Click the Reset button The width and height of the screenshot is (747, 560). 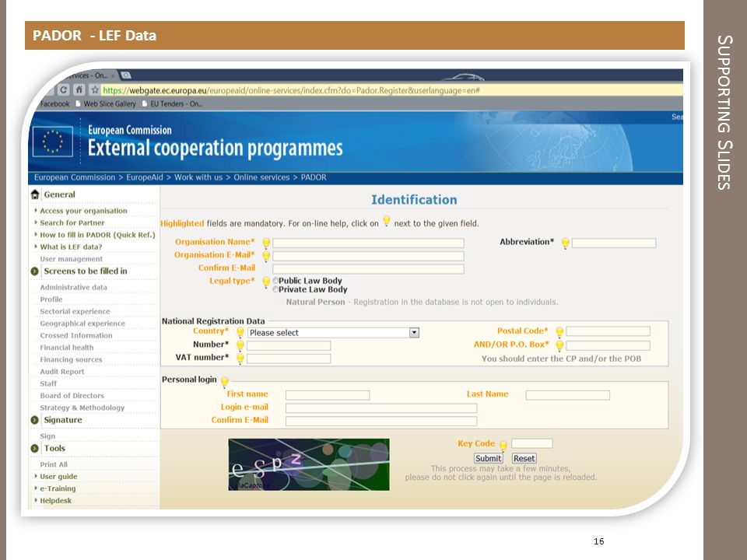pyautogui.click(x=524, y=458)
